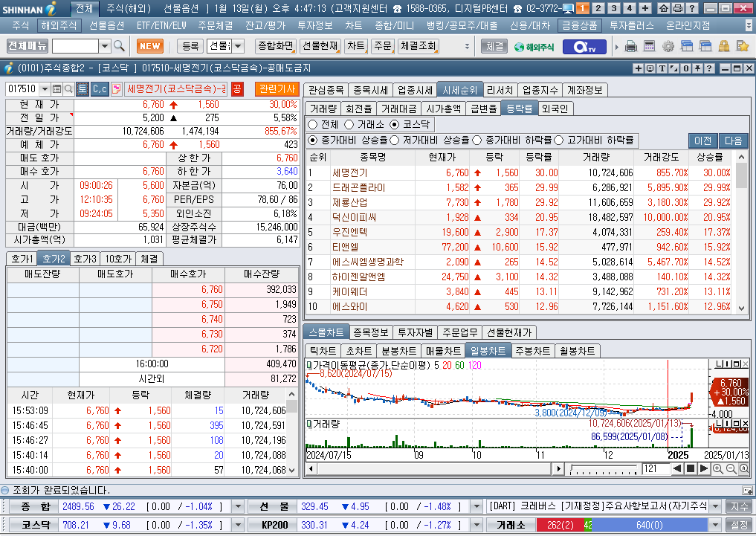Stop chart playback square button
Screen dimensions: 756x536
point(691,468)
